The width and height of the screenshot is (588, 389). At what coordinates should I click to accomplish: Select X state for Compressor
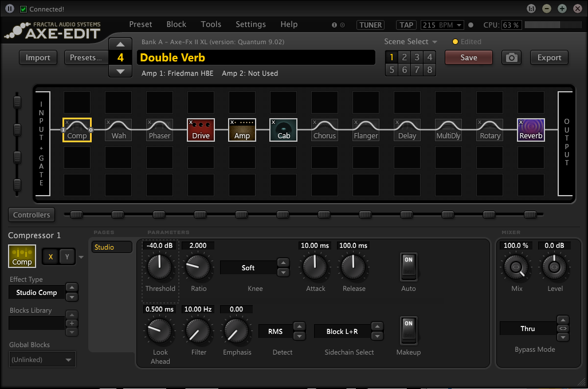coord(50,257)
